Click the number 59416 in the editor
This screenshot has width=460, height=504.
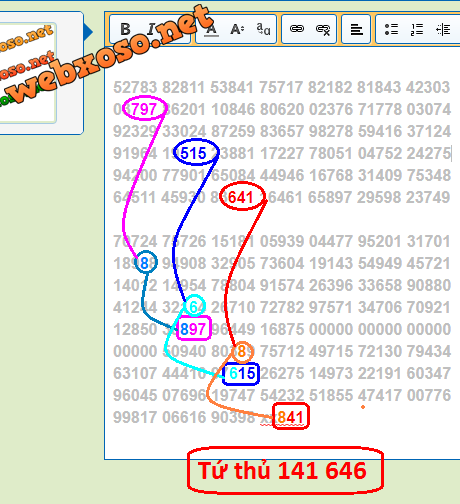[380, 131]
